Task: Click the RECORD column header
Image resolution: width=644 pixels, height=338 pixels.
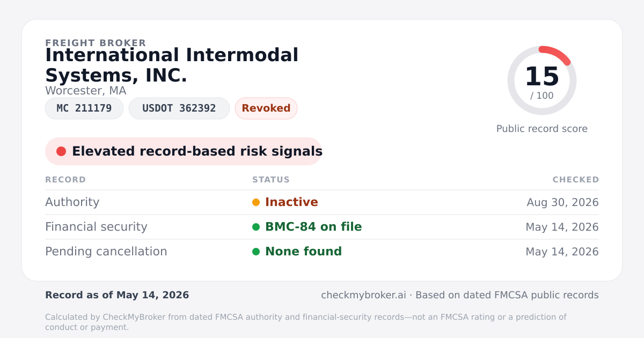Action: tap(65, 180)
